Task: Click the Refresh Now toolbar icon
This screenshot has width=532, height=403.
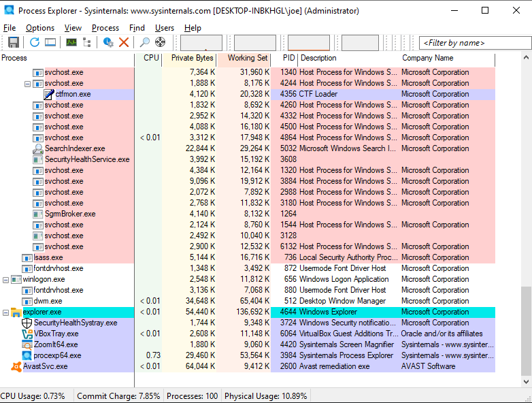Action: (x=35, y=42)
